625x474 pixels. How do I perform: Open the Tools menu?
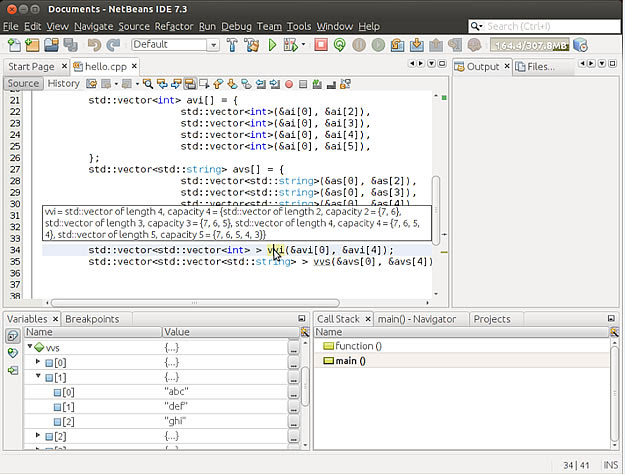pos(299,26)
